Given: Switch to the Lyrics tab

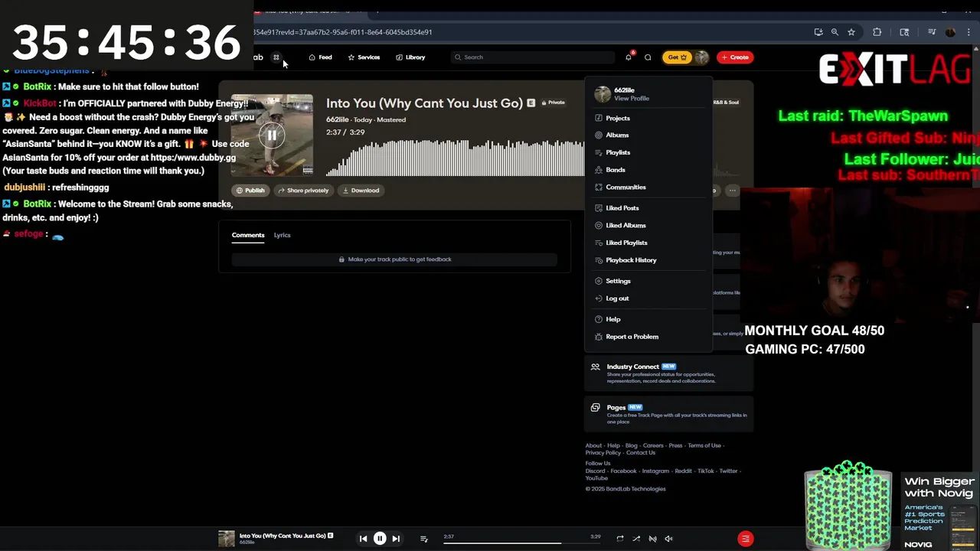Looking at the screenshot, I should 283,235.
